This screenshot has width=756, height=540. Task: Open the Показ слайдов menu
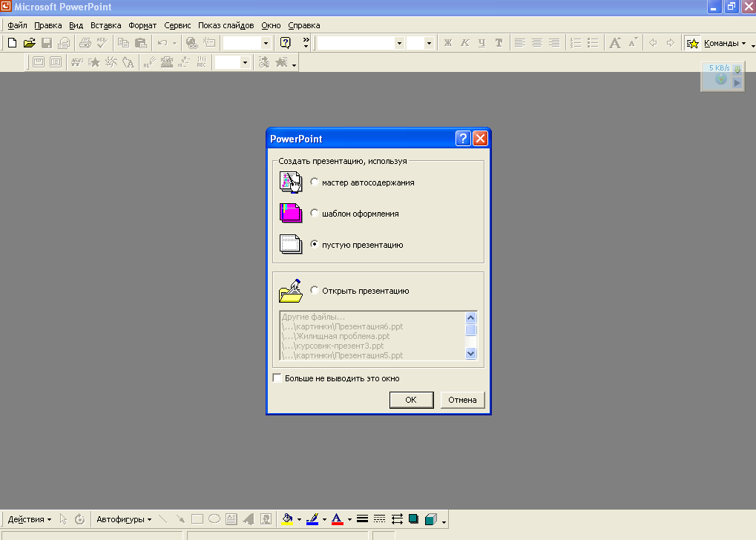tap(226, 25)
